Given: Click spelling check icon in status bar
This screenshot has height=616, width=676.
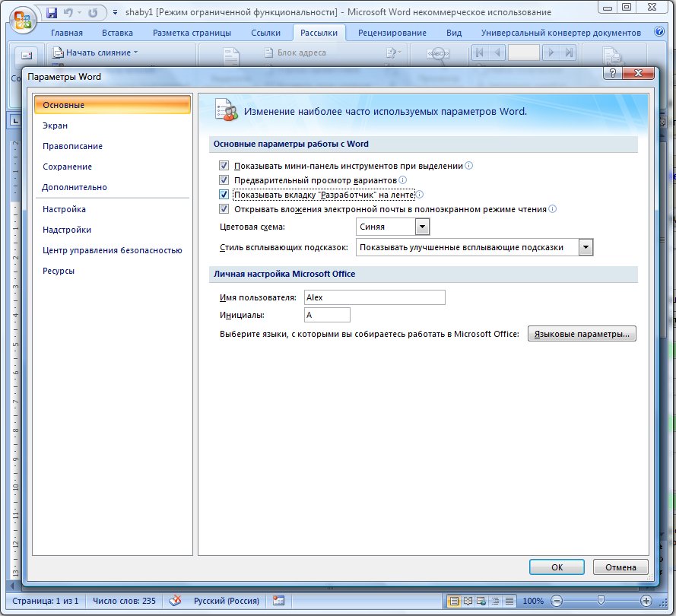Looking at the screenshot, I should [x=175, y=601].
